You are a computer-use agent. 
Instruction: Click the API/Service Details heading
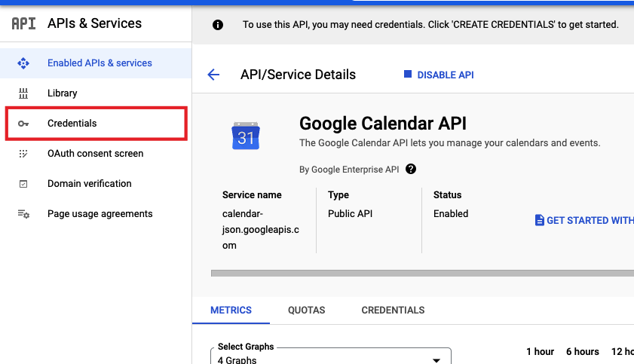[298, 75]
